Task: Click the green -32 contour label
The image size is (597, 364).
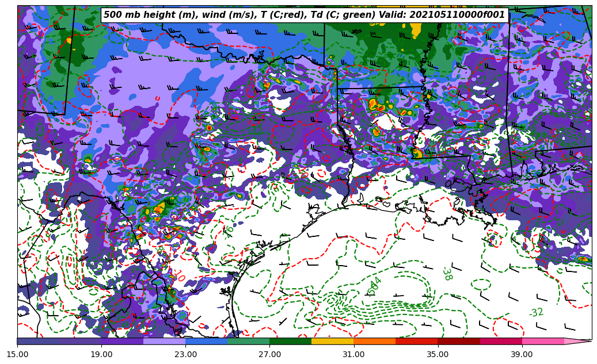Action: (536, 312)
